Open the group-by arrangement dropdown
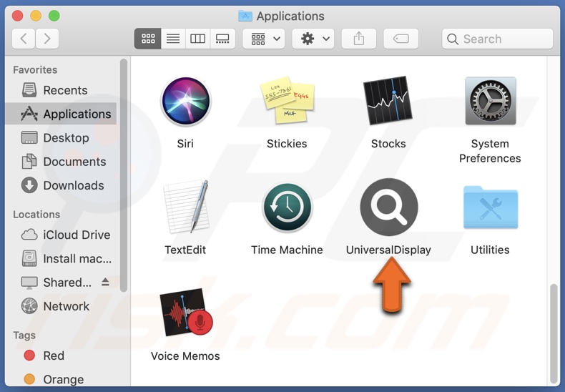The image size is (565, 392). pos(264,39)
